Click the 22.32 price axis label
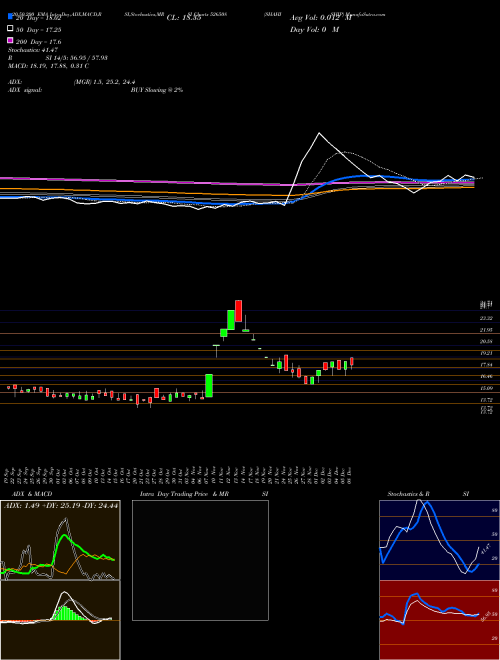This screenshot has width=500, height=660. (487, 318)
